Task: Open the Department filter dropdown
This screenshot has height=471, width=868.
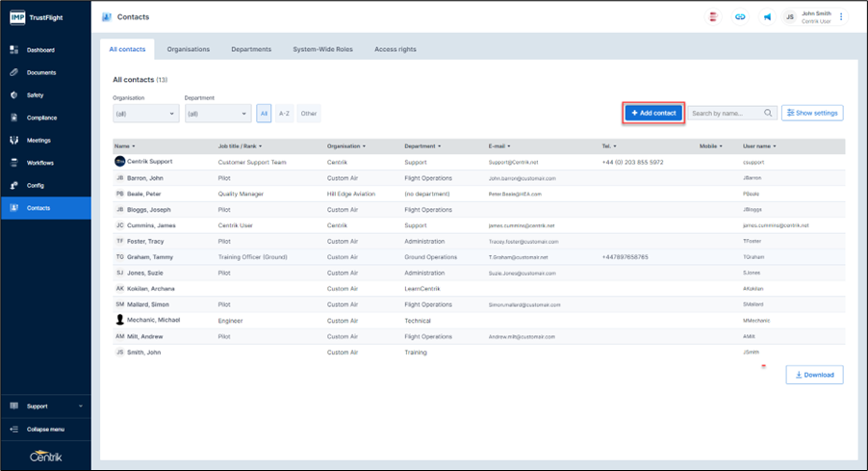Action: pos(217,114)
